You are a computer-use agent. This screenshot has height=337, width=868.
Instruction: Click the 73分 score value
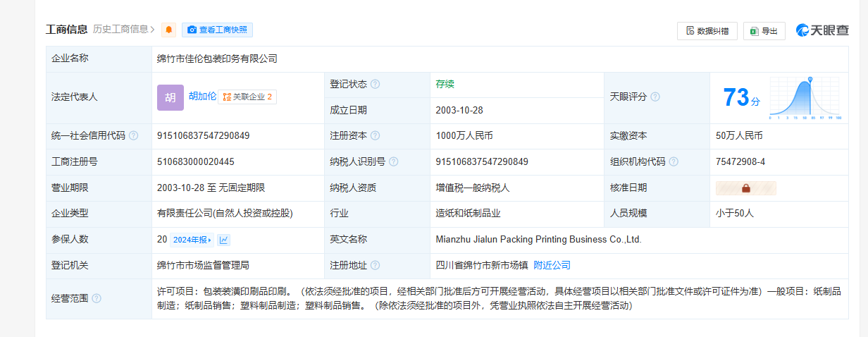(x=742, y=98)
